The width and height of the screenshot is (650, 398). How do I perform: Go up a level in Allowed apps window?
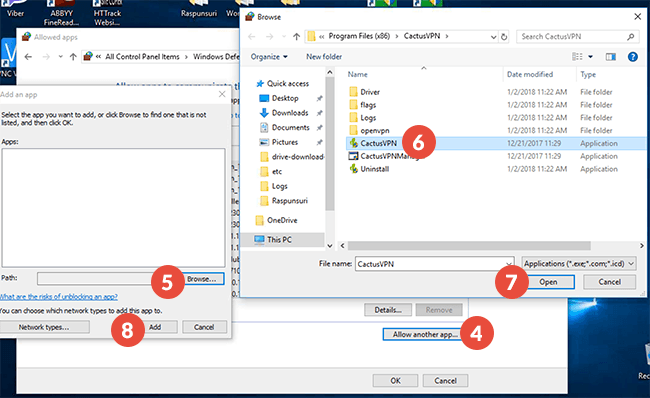[73, 57]
